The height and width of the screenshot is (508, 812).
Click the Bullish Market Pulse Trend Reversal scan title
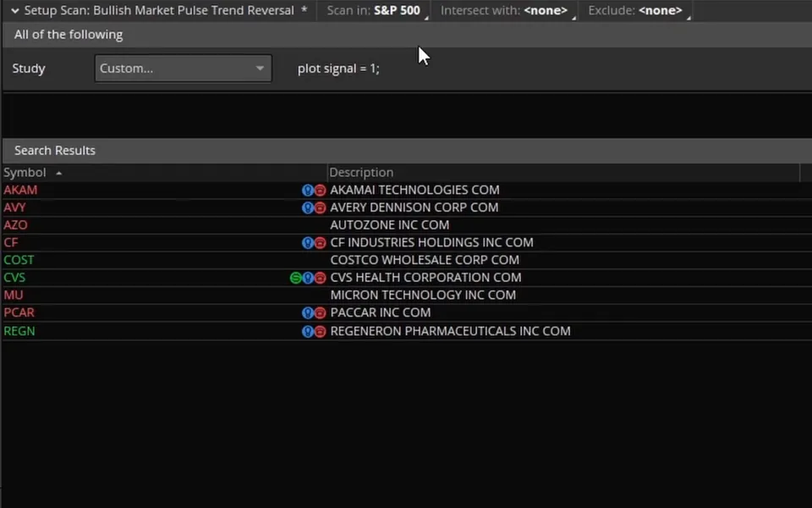pos(194,10)
